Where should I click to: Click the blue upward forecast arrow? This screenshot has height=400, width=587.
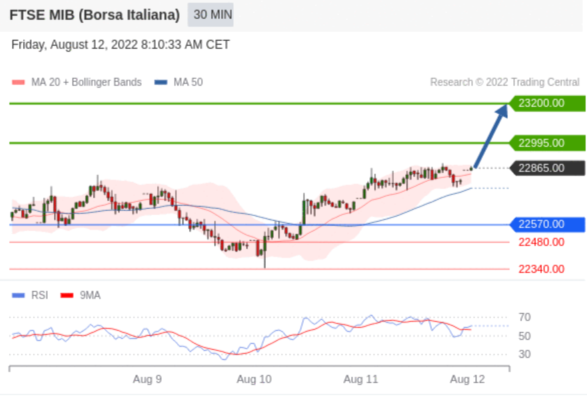tap(491, 136)
